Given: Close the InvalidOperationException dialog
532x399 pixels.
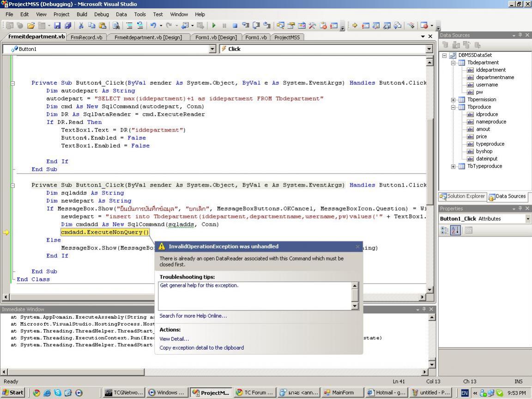Looking at the screenshot, I should [357, 247].
